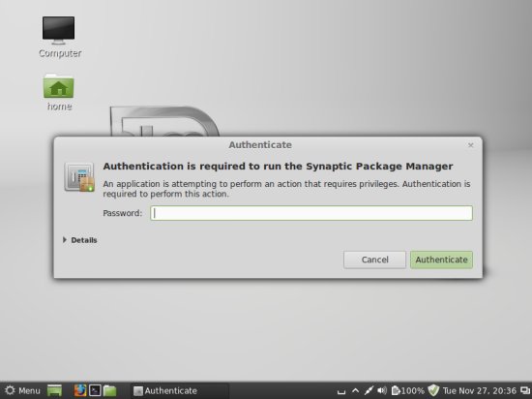
Task: Click the removable drives tray icon
Action: (x=341, y=392)
